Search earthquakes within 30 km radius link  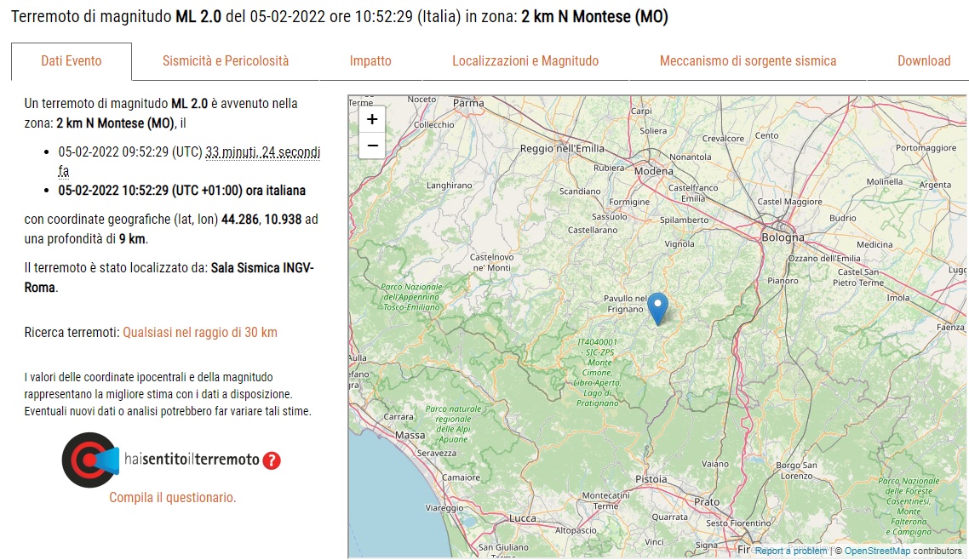click(199, 332)
